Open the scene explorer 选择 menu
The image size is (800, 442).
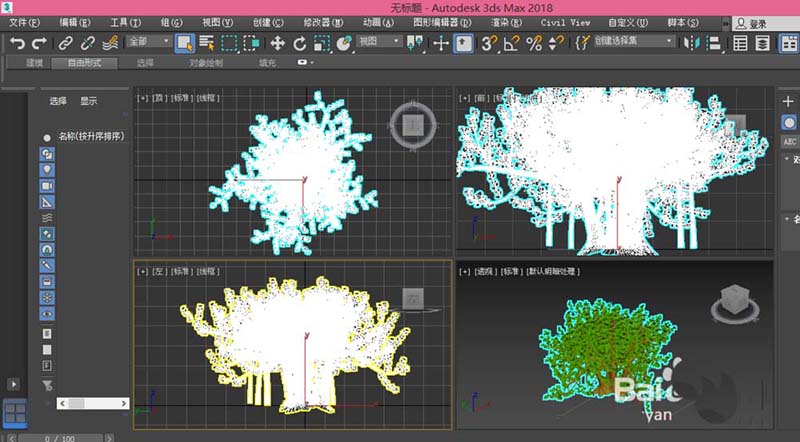point(58,101)
